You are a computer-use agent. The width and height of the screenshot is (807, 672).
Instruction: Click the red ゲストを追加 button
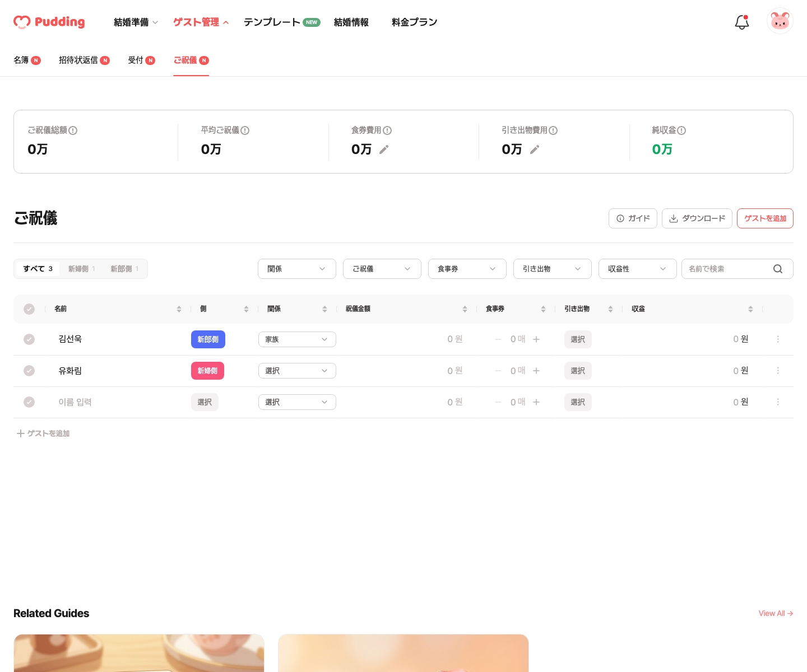[x=765, y=218]
